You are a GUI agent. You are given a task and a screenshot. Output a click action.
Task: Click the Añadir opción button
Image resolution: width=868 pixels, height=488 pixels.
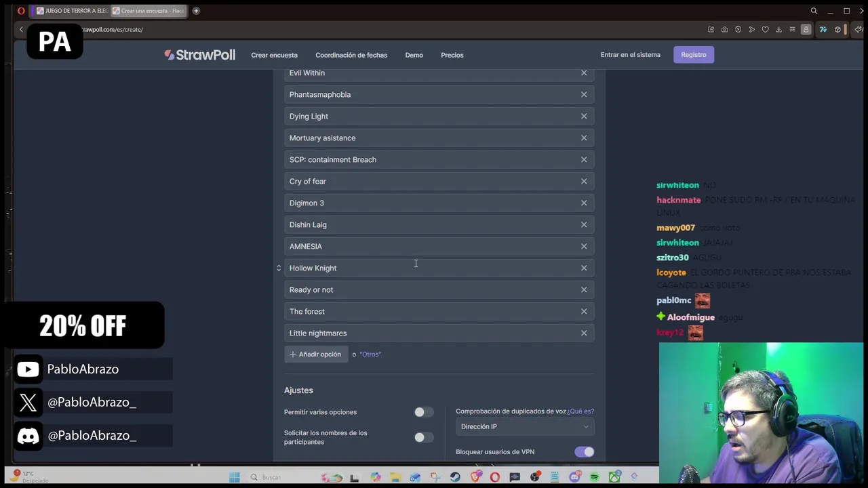click(316, 354)
